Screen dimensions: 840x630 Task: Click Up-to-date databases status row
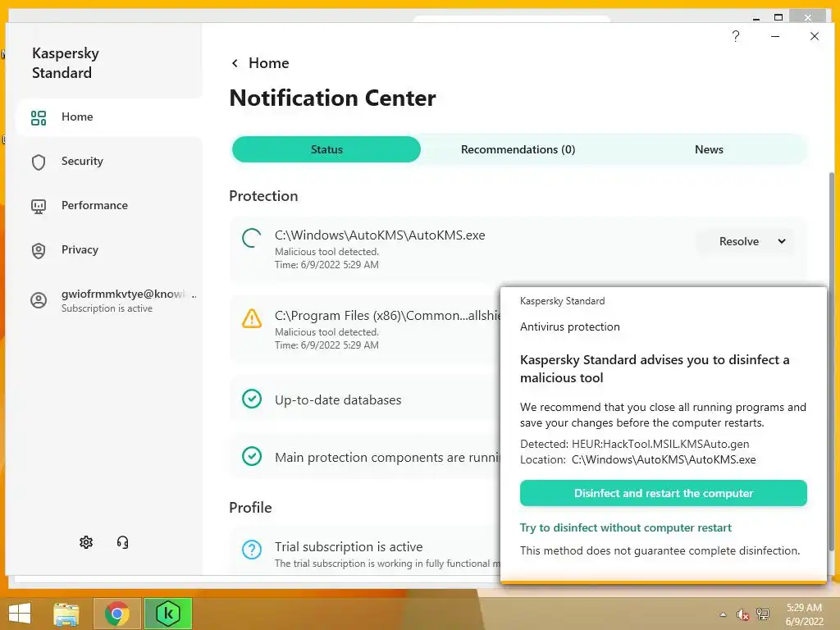tap(365, 399)
